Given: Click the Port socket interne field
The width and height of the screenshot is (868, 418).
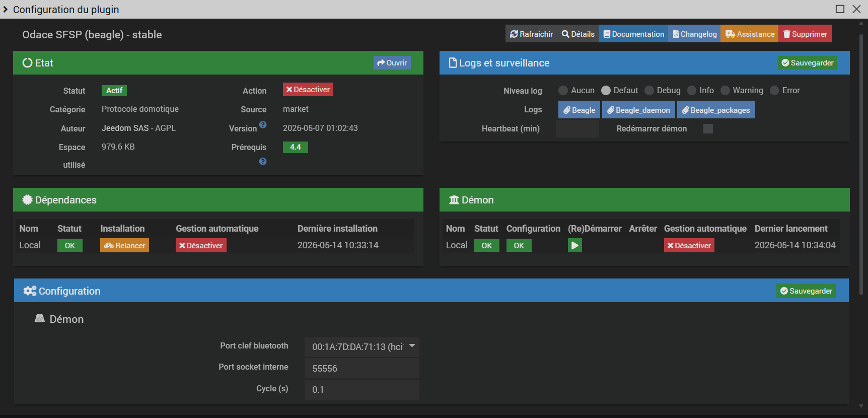Looking at the screenshot, I should click(362, 368).
